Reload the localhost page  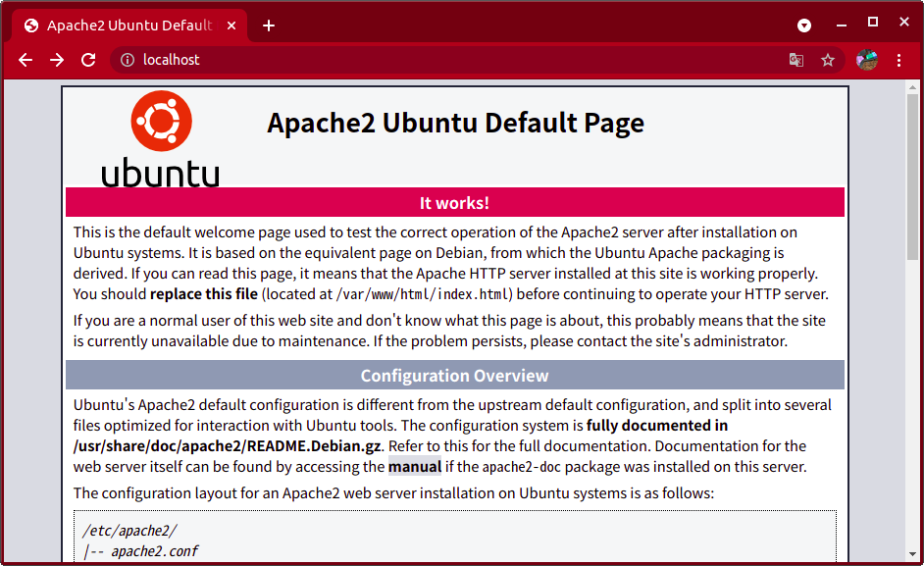pos(88,60)
